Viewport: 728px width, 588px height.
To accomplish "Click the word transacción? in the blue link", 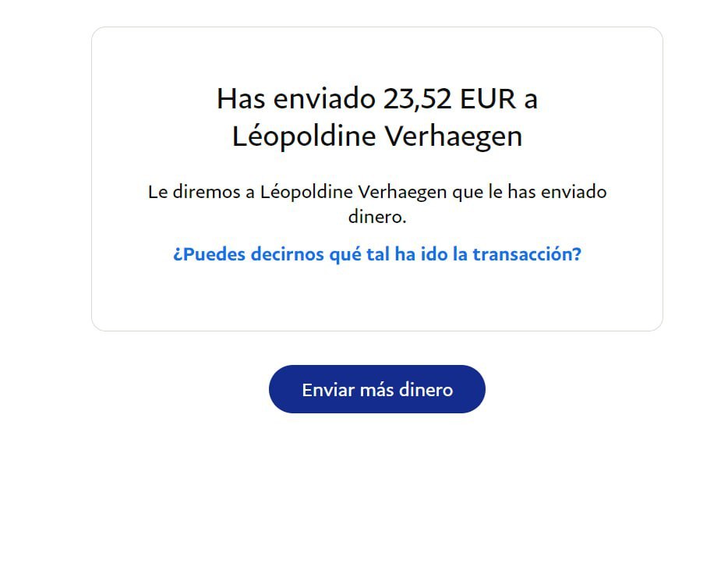I will [x=527, y=254].
